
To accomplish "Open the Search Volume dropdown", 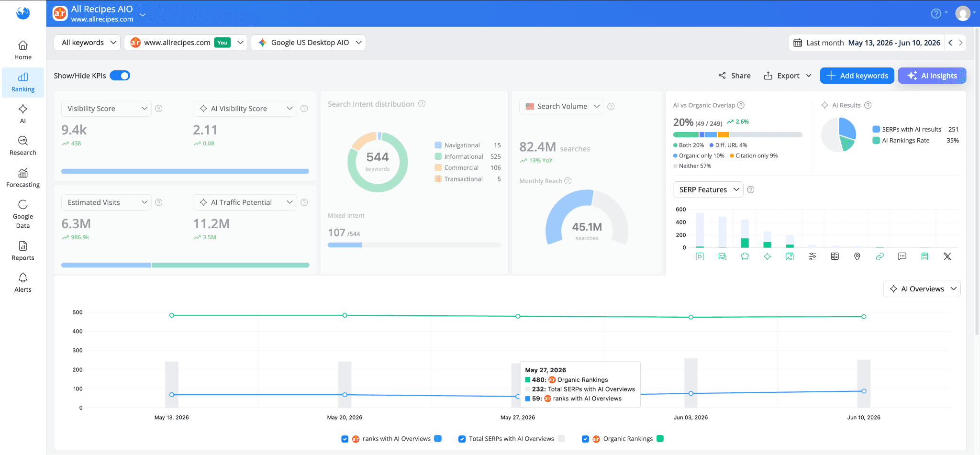I will click(x=561, y=106).
